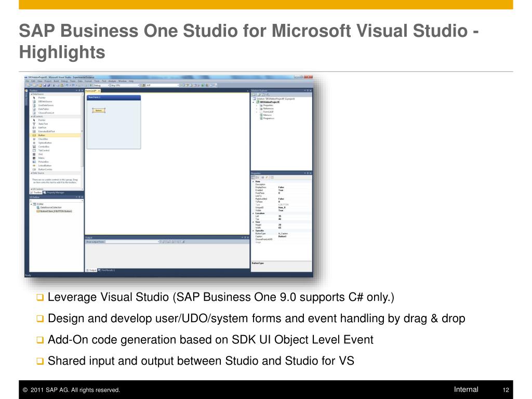Select the project node in Solution Explorer
Viewport: 532px width, 399px height.
click(x=268, y=102)
